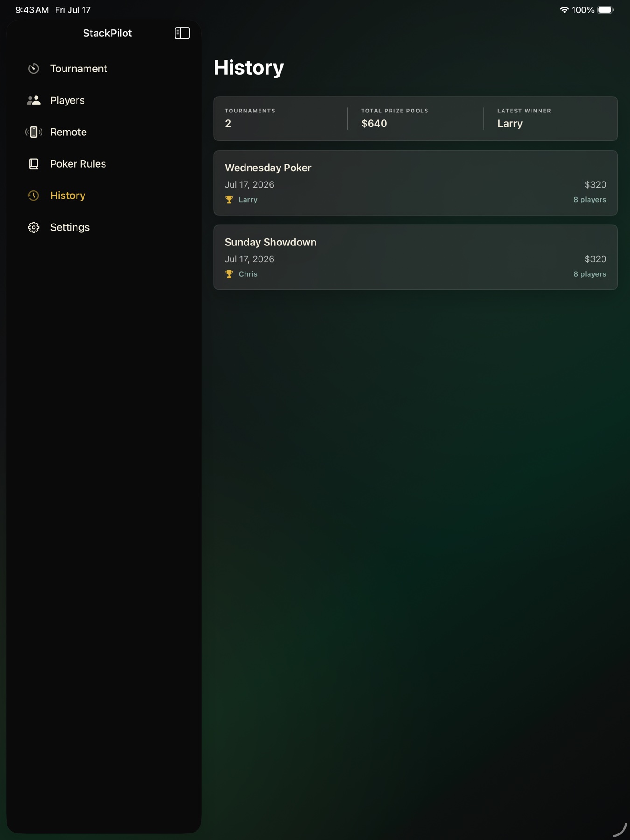Open the Tournament section

tap(104, 69)
